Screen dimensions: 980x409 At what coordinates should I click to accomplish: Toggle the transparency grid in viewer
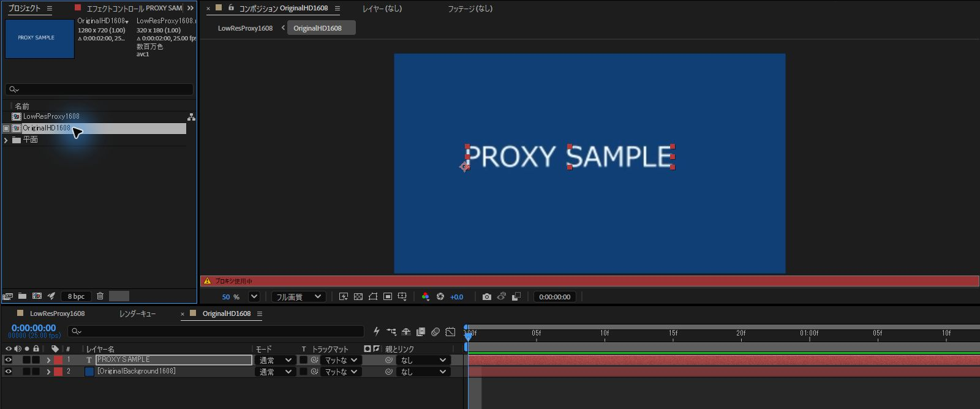[x=358, y=297]
